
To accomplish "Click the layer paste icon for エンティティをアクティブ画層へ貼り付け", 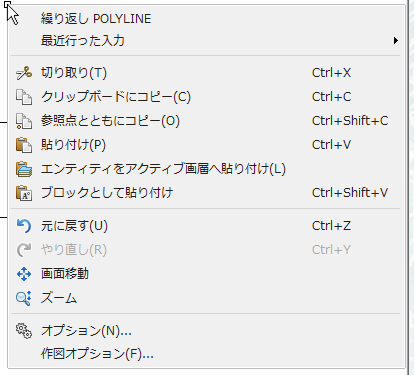I will point(24,169).
